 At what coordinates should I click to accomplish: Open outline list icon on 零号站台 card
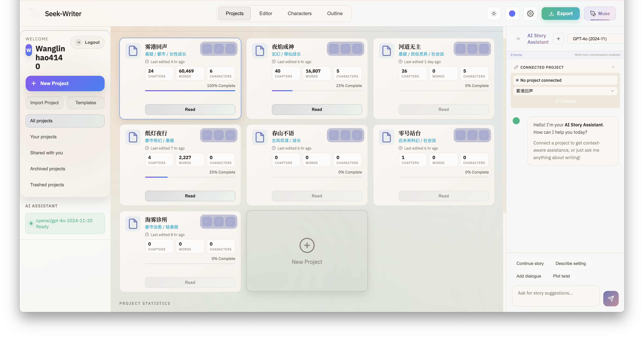[461, 135]
